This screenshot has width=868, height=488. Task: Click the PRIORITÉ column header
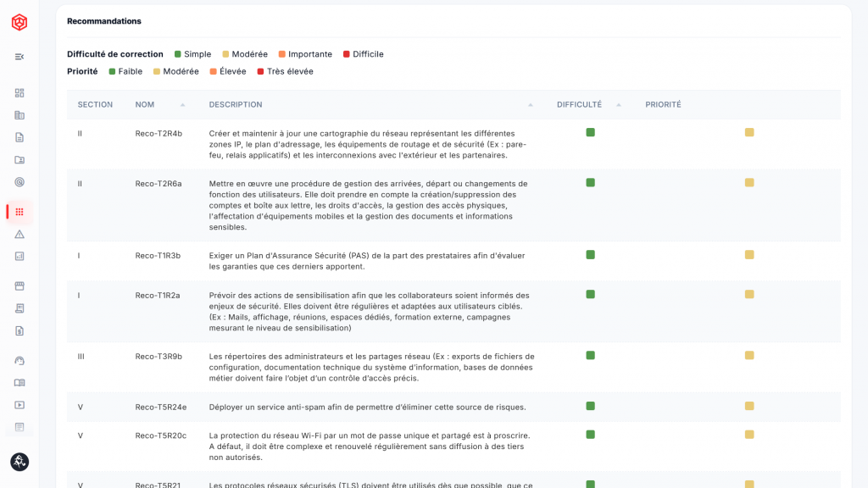click(663, 104)
